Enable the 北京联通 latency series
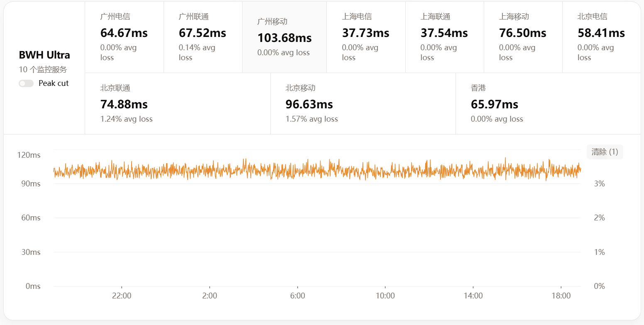Image resolution: width=644 pixels, height=325 pixels. [x=177, y=104]
